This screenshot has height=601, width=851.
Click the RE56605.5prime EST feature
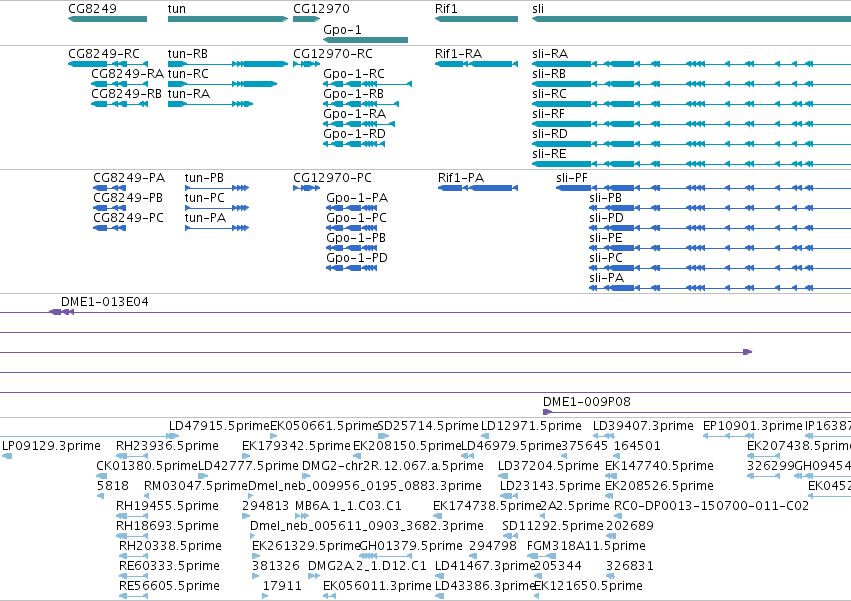click(x=134, y=596)
